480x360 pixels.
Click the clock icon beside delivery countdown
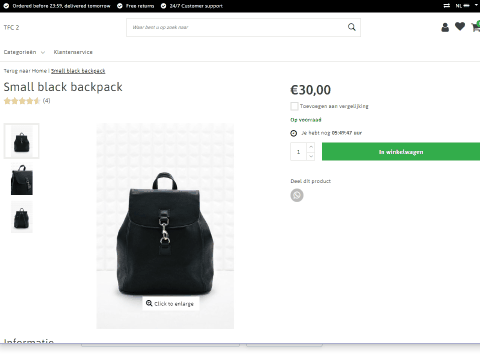tap(293, 133)
